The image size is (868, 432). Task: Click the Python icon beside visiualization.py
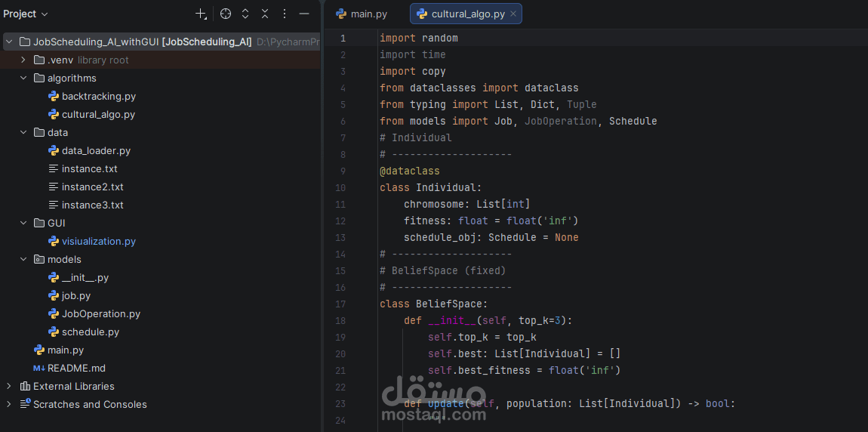tap(54, 242)
